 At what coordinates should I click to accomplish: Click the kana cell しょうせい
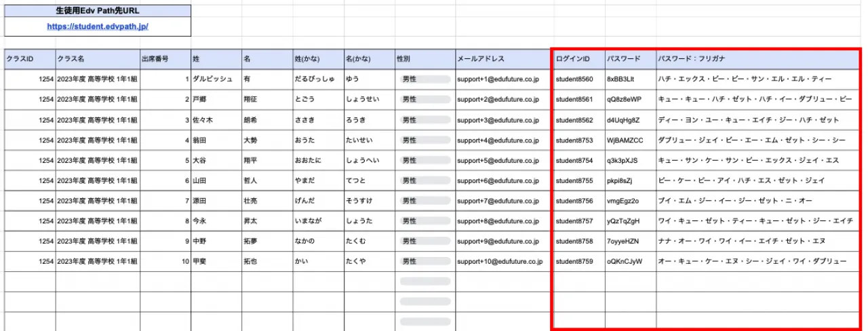click(x=369, y=100)
